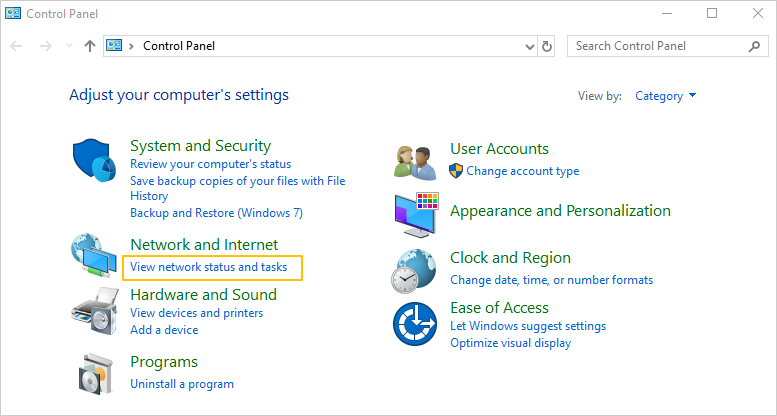Open Change account type link

point(522,171)
